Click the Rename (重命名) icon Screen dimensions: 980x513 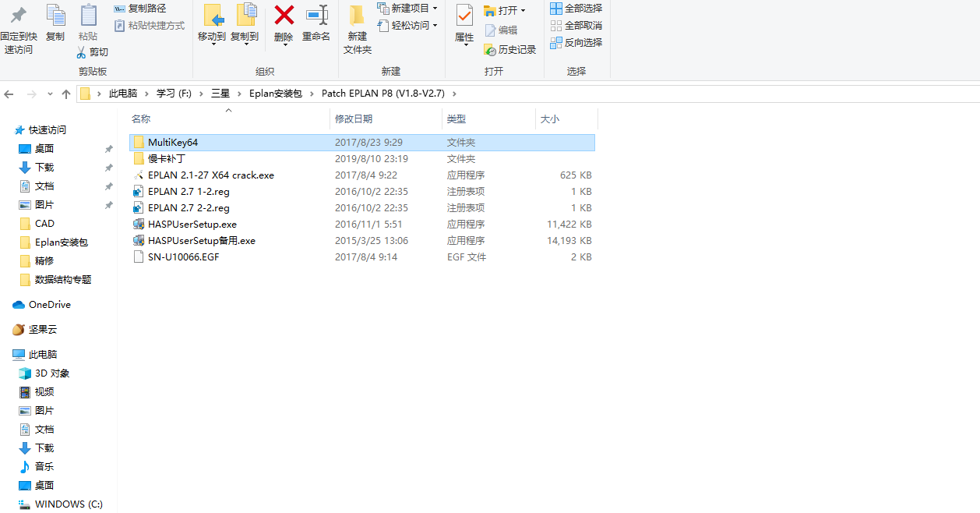[x=316, y=15]
